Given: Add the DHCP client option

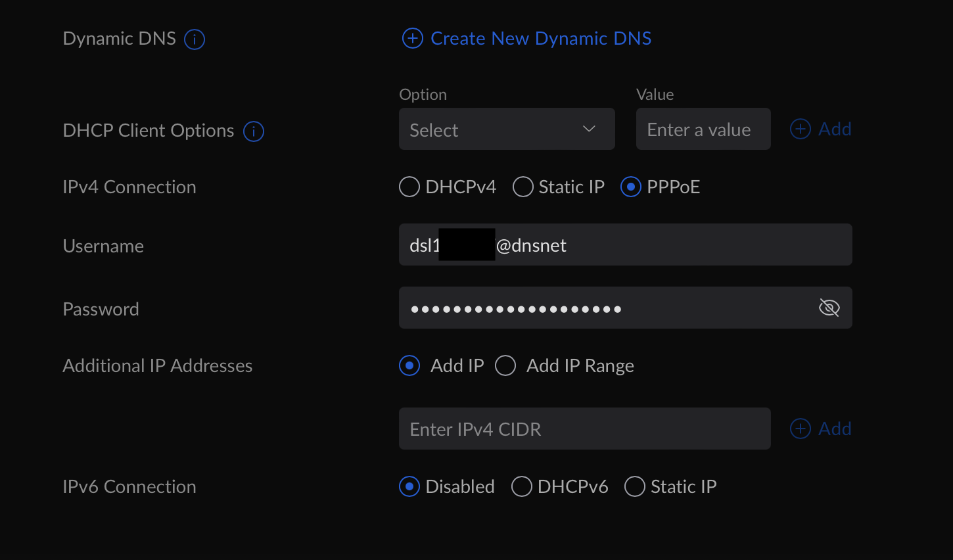Looking at the screenshot, I should click(x=821, y=129).
